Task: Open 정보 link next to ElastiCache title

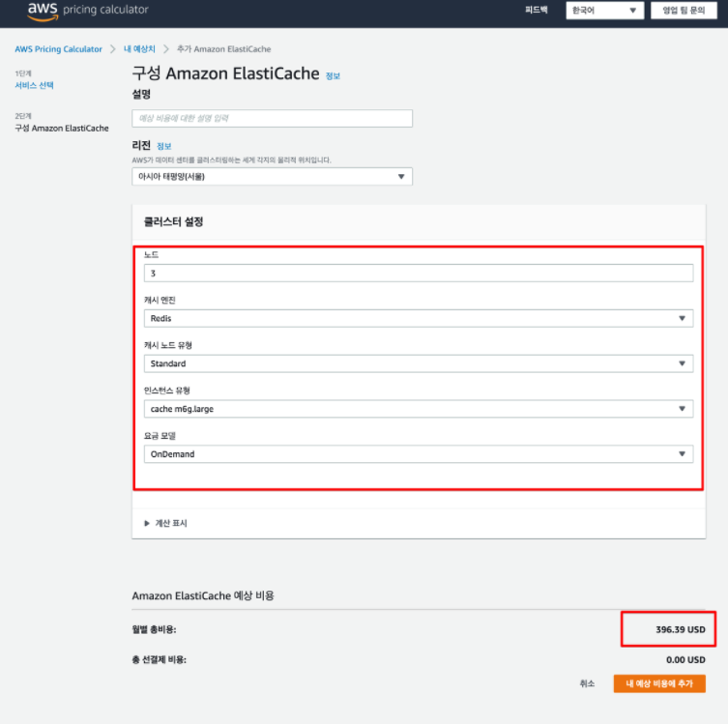Action: tap(333, 76)
